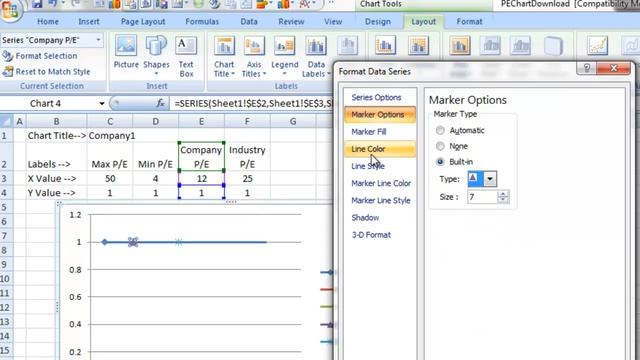This screenshot has width=640, height=360.
Task: Open Legend placement options
Action: 284,56
